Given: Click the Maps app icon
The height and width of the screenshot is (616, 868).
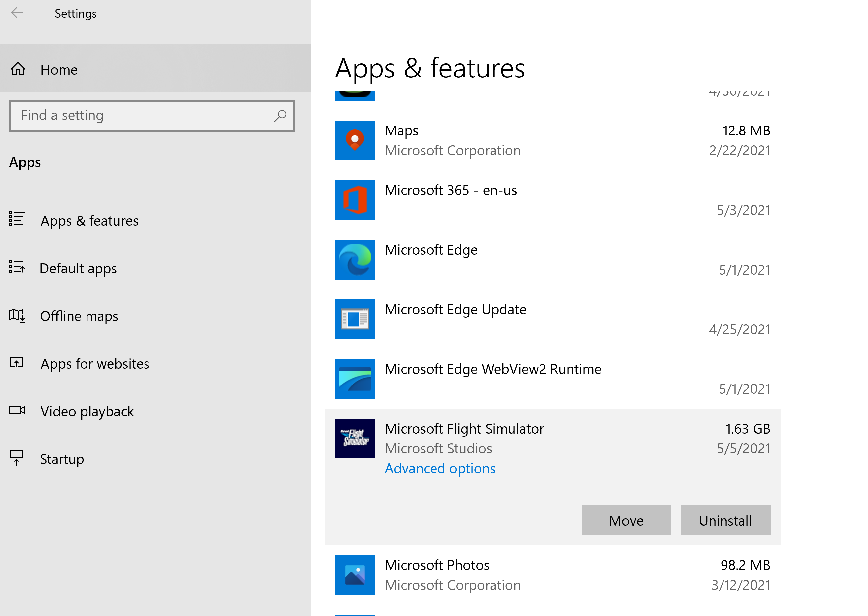Looking at the screenshot, I should tap(355, 140).
